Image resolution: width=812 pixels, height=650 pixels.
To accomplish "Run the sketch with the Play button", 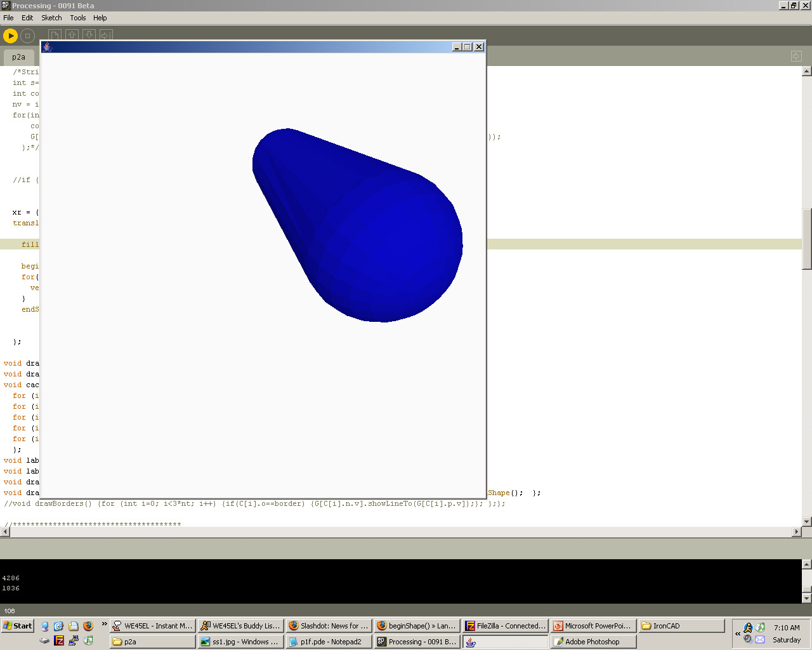I will pos(10,36).
